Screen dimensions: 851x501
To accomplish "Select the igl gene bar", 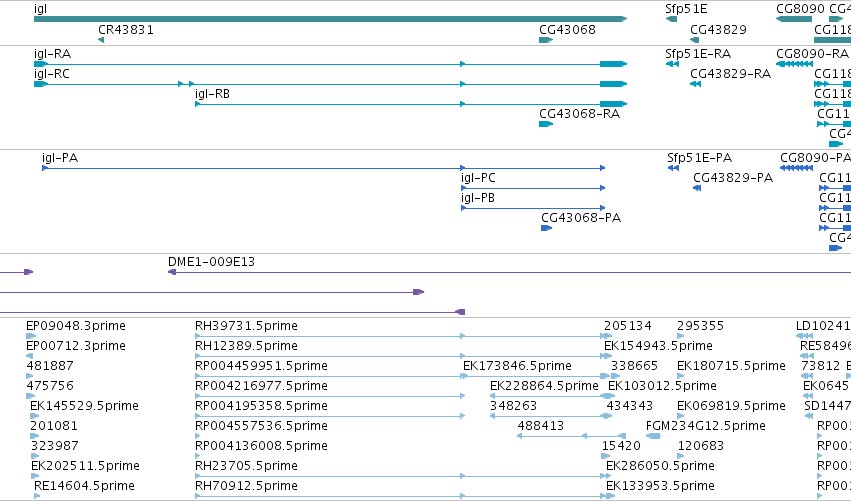I will pyautogui.click(x=330, y=19).
